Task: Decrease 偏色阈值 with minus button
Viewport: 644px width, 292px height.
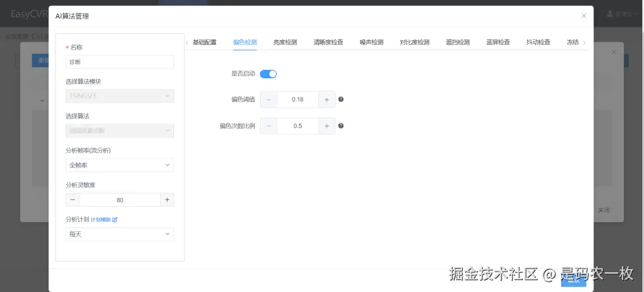Action: point(268,100)
